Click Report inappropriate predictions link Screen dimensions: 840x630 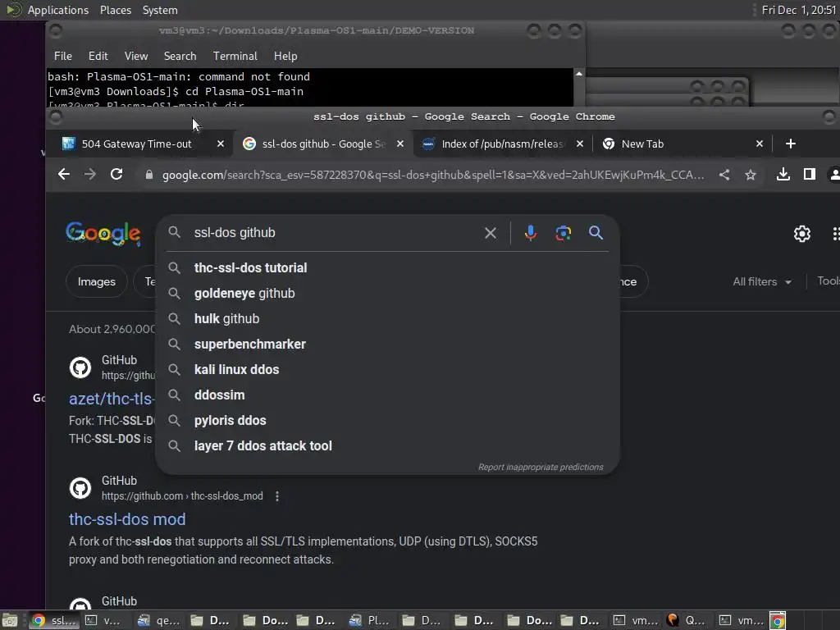[x=541, y=467]
